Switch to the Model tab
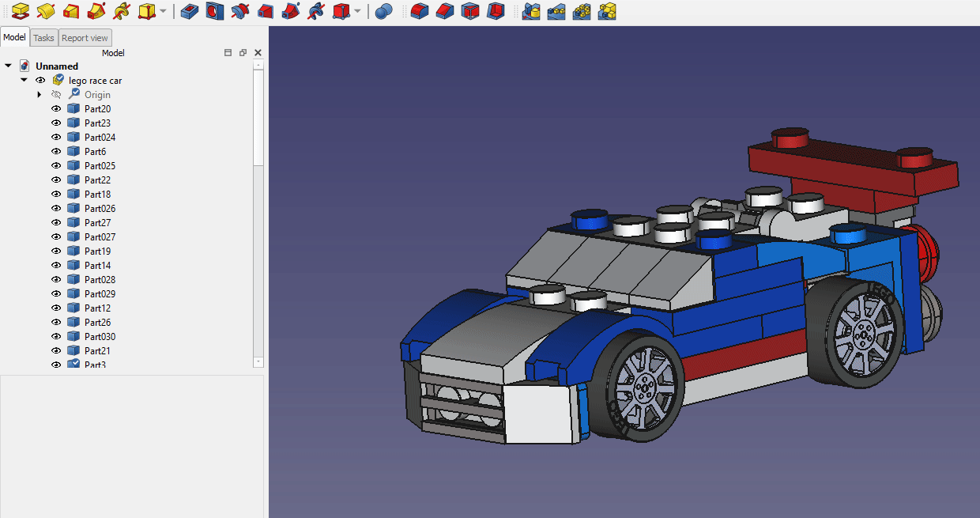The image size is (980, 518). coord(15,37)
